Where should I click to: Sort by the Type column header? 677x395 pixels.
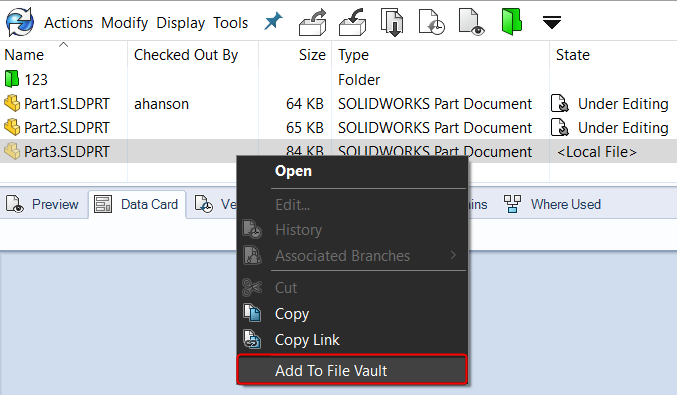coord(353,55)
